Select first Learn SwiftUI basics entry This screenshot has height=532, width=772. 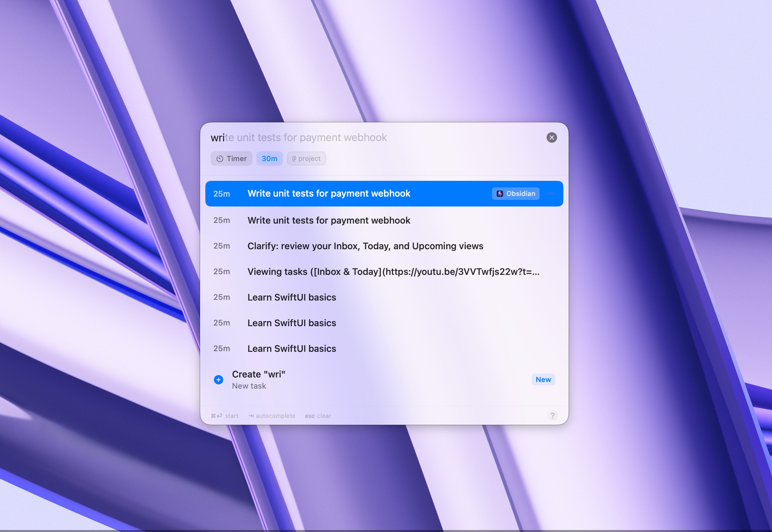(292, 297)
